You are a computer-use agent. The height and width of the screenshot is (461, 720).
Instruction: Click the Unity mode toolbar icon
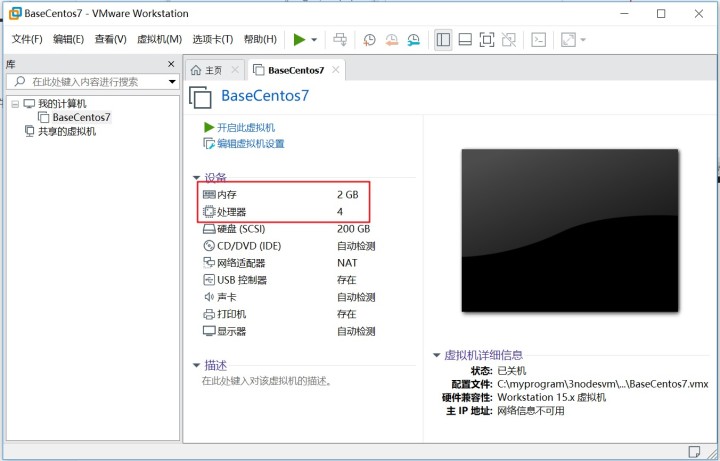pos(508,40)
